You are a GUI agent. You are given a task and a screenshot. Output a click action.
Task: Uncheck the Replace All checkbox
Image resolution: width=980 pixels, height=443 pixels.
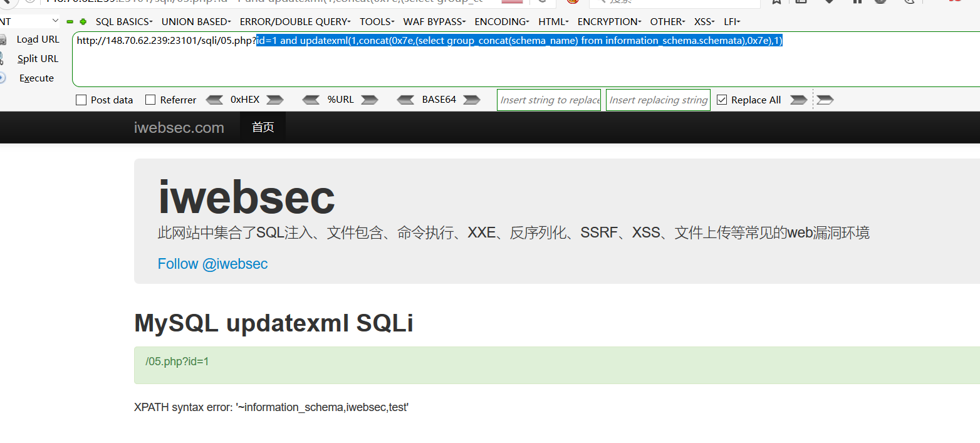point(722,100)
